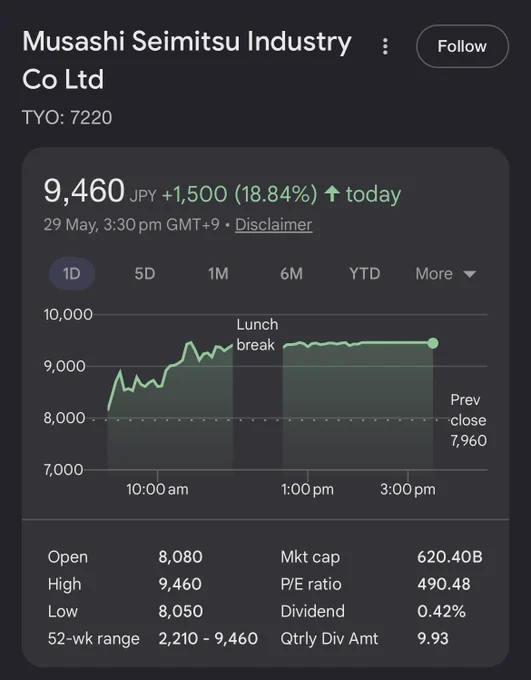531x680 pixels.
Task: Follow Musashi Seimitsu Industry stock
Action: pos(462,46)
